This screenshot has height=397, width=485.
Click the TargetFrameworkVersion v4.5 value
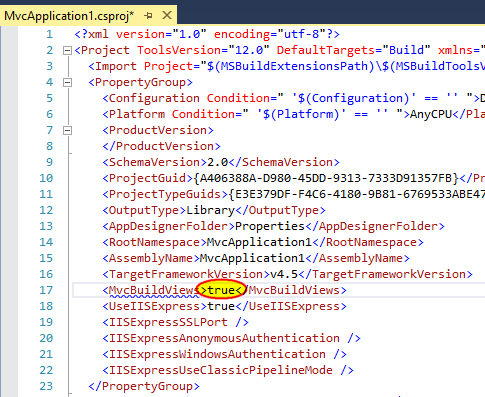tap(284, 274)
